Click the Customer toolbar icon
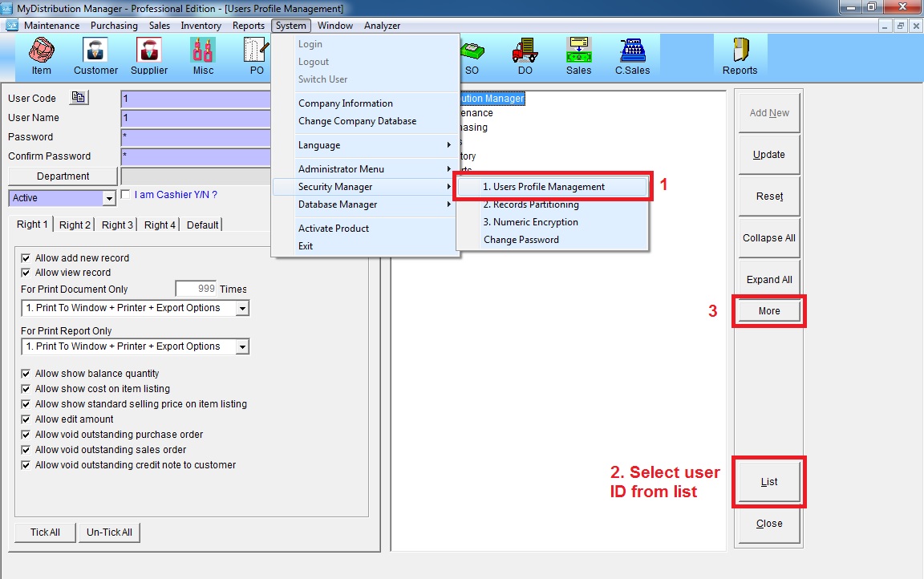The height and width of the screenshot is (579, 924). pos(95,56)
